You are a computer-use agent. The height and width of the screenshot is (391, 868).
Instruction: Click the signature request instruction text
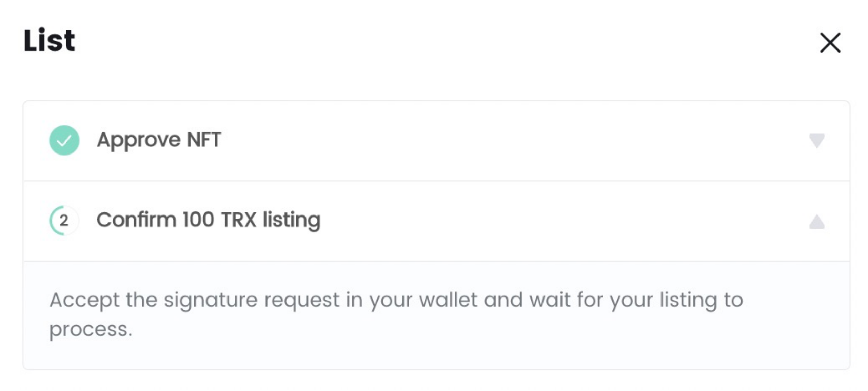(x=396, y=314)
